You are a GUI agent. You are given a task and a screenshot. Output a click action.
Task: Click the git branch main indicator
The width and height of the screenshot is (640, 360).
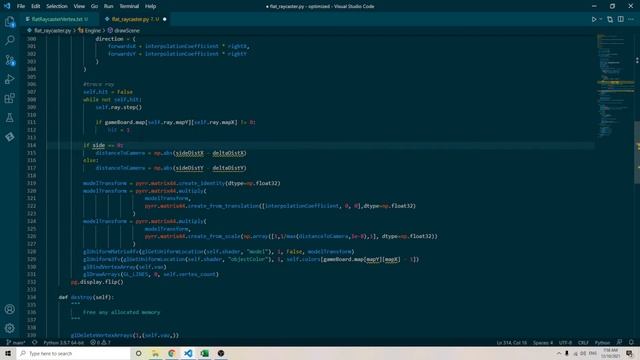[x=16, y=342]
